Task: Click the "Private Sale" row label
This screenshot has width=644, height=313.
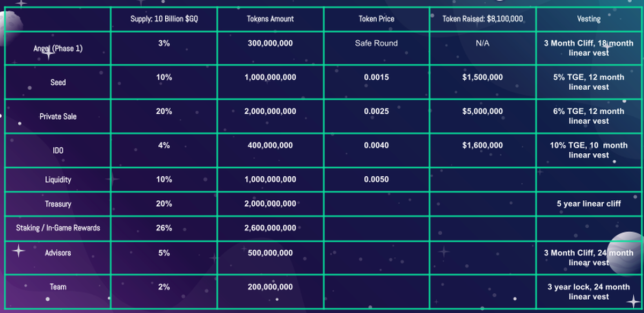Action: click(x=58, y=116)
